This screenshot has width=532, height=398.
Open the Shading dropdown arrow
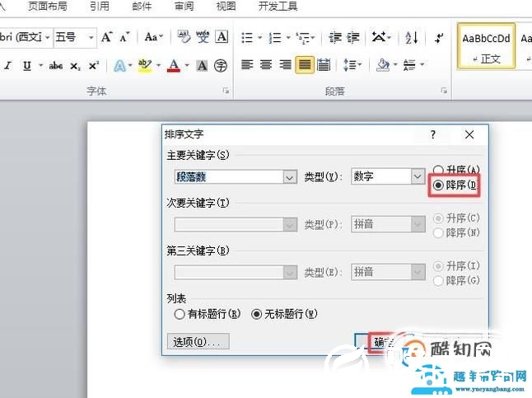click(395, 64)
